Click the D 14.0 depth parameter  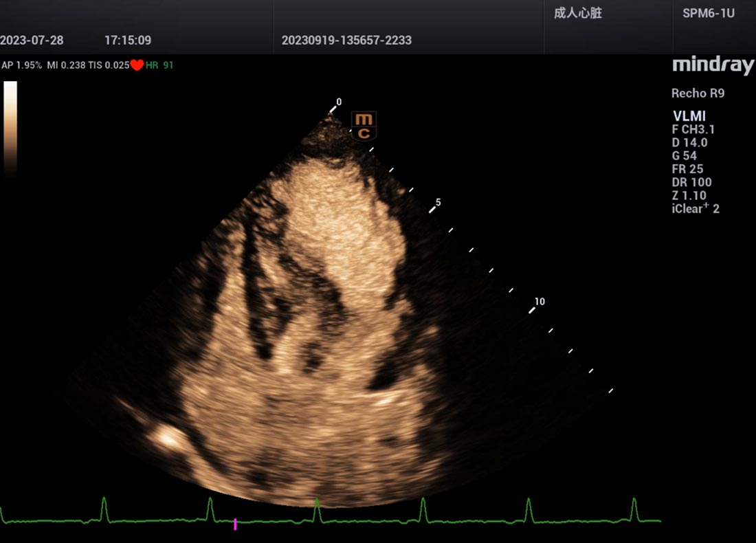(689, 142)
